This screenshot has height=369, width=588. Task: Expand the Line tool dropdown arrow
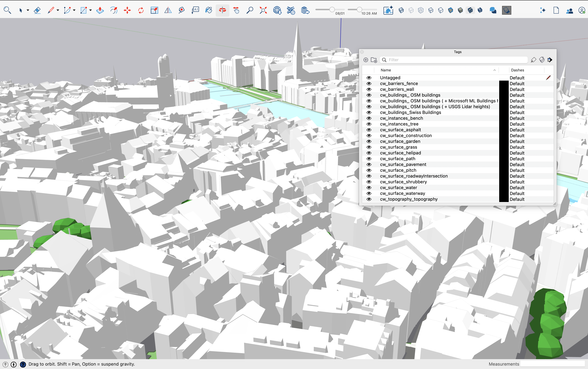click(x=58, y=10)
